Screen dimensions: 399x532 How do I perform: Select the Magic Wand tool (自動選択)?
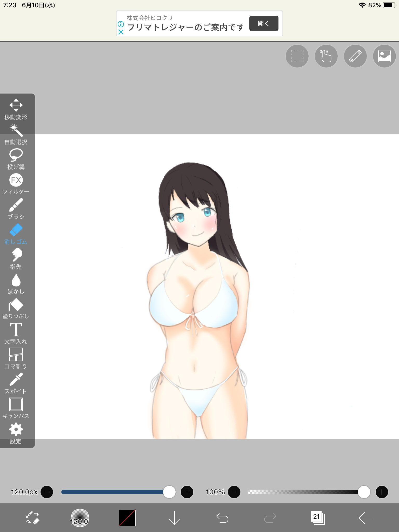[x=16, y=134]
